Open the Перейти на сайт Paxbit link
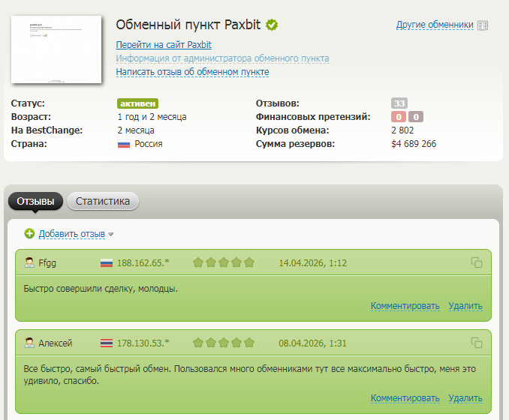 [164, 45]
